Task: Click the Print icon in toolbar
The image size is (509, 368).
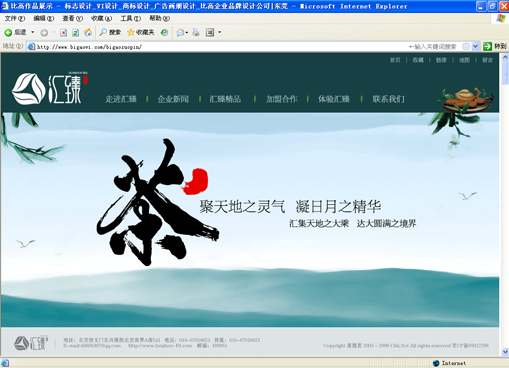Action: point(196,32)
